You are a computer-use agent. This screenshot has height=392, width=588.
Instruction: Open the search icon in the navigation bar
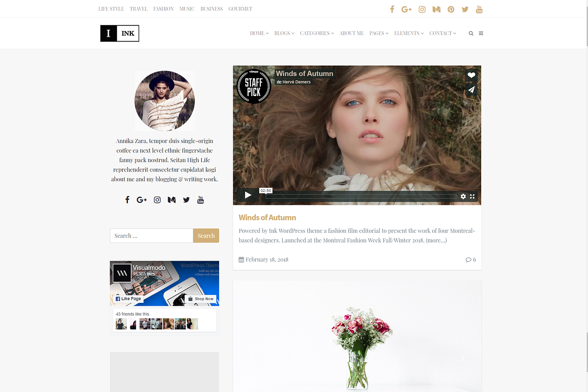pos(471,33)
